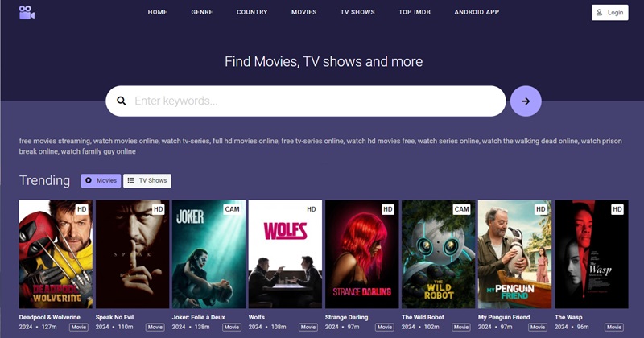
Task: Click the search magnifier icon
Action: coord(122,101)
